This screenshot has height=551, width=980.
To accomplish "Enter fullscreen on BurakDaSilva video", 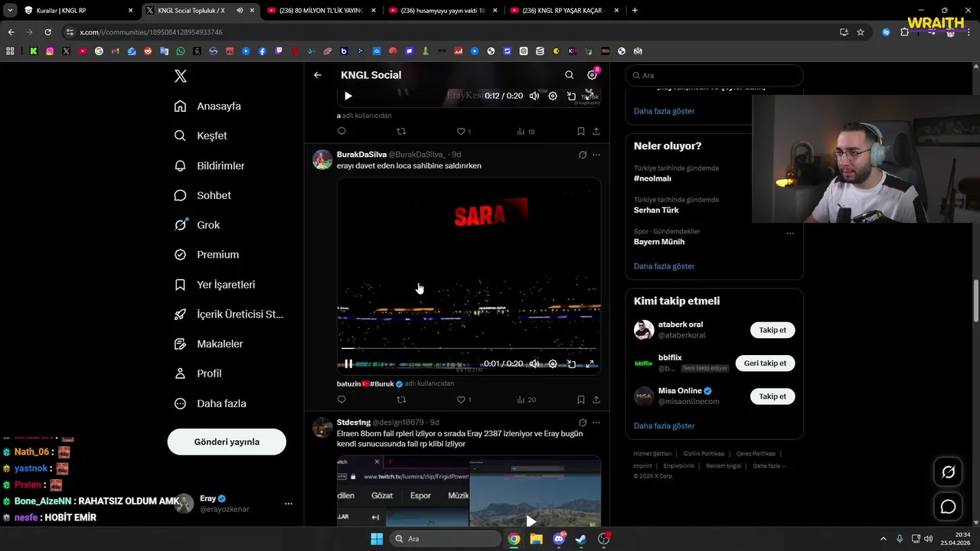I will [590, 364].
